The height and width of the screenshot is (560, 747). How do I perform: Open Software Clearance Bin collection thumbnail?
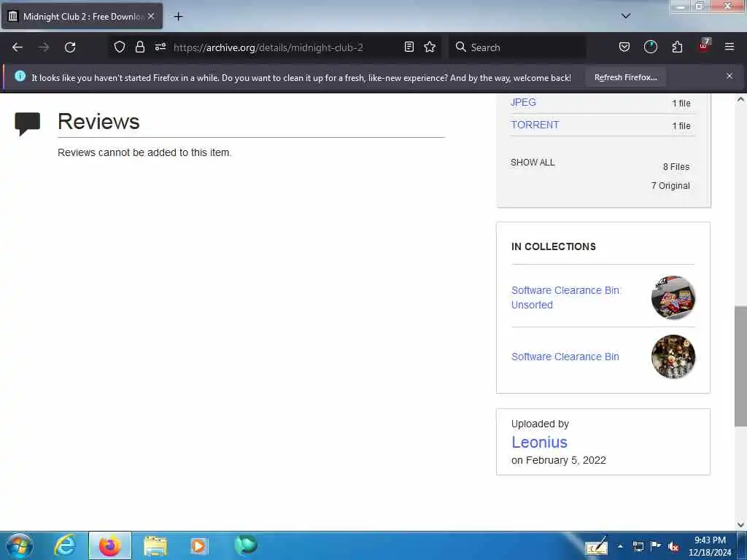tap(673, 357)
